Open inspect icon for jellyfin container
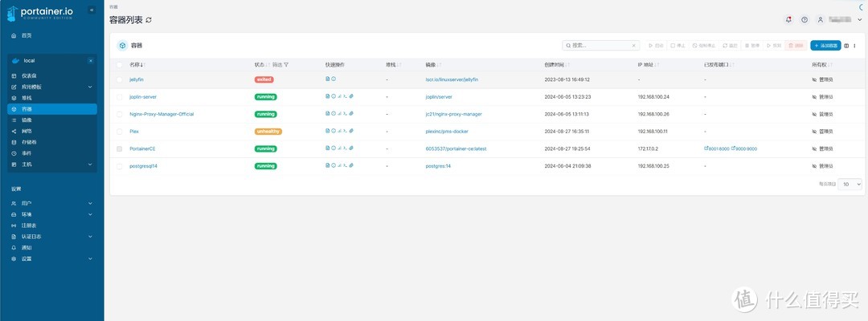 tap(334, 79)
